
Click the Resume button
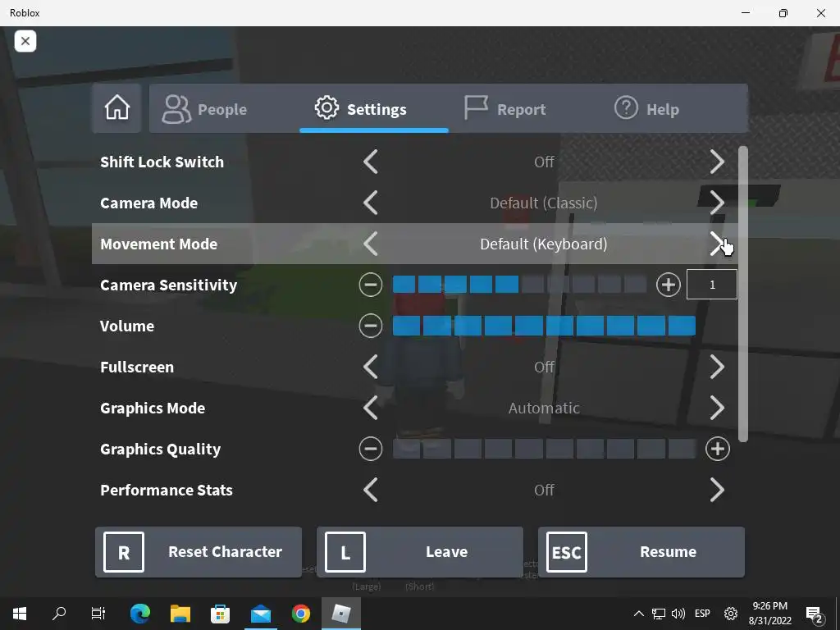pyautogui.click(x=641, y=552)
